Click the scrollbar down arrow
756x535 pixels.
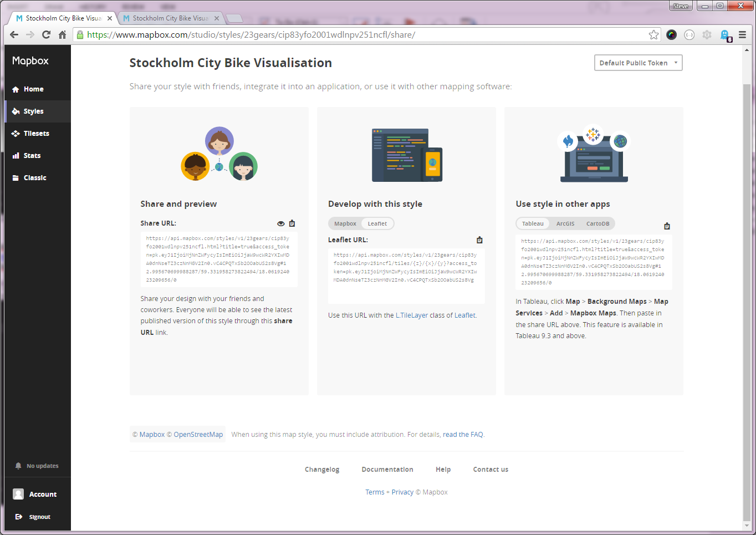[747, 525]
